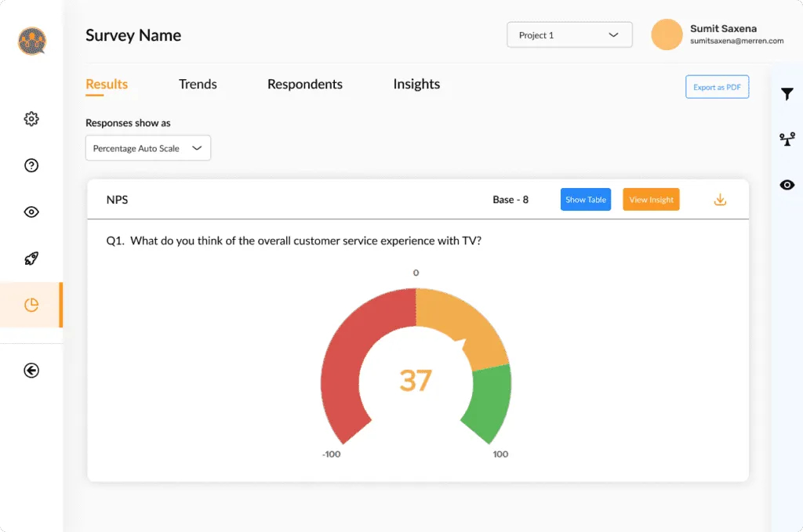Viewport: 803px width, 532px height.
Task: Click the NPS card heading
Action: pyautogui.click(x=118, y=200)
